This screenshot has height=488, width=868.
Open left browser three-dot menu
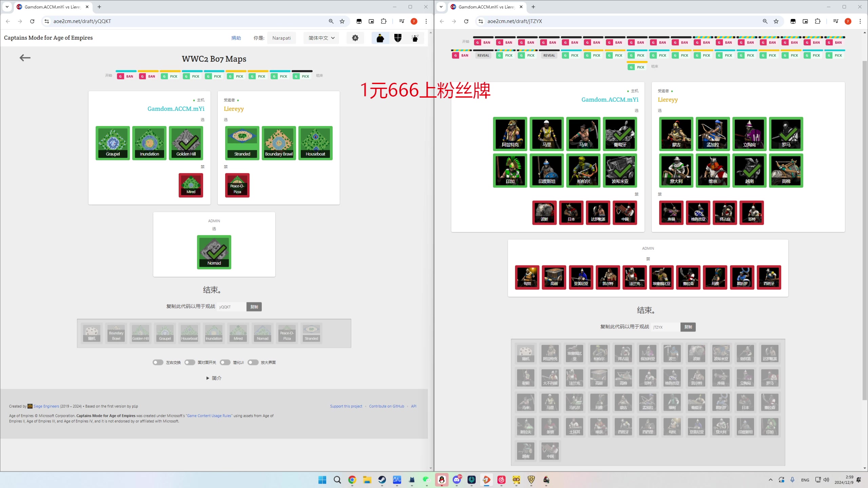coord(426,21)
